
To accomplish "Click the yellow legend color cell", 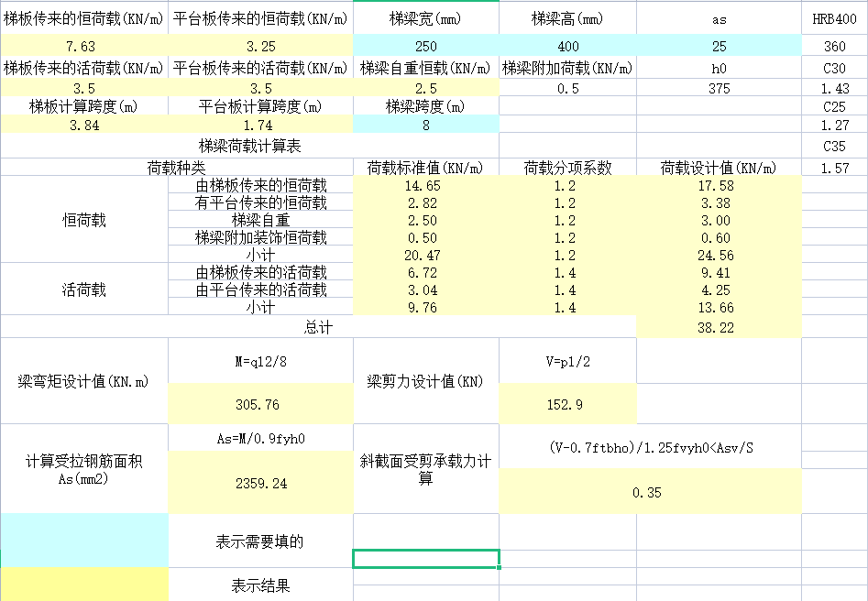I will 84,584.
